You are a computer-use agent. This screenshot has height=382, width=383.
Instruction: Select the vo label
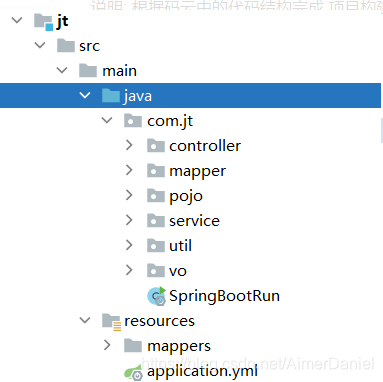(178, 271)
